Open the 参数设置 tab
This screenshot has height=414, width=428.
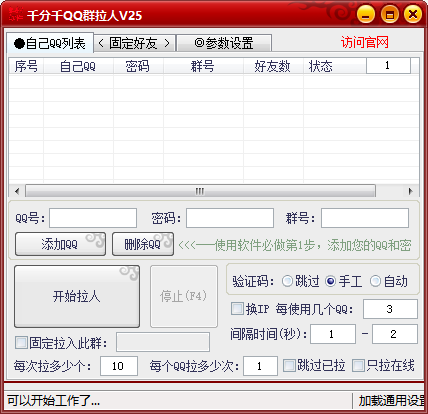coord(224,43)
